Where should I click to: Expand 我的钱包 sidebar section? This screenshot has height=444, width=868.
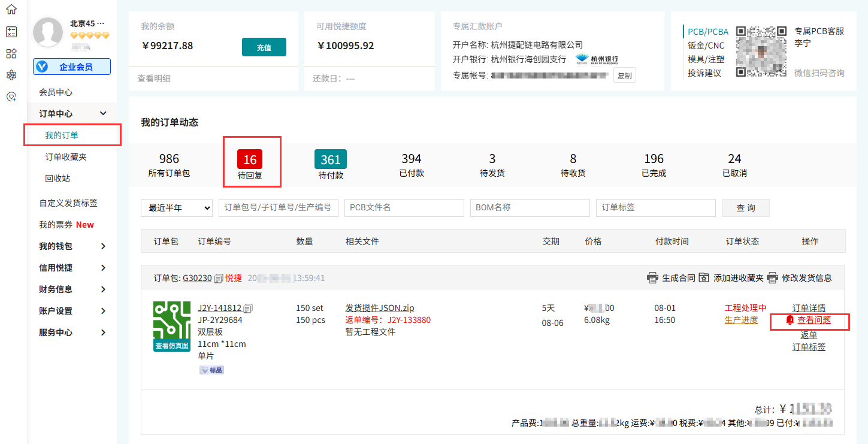pyautogui.click(x=103, y=246)
